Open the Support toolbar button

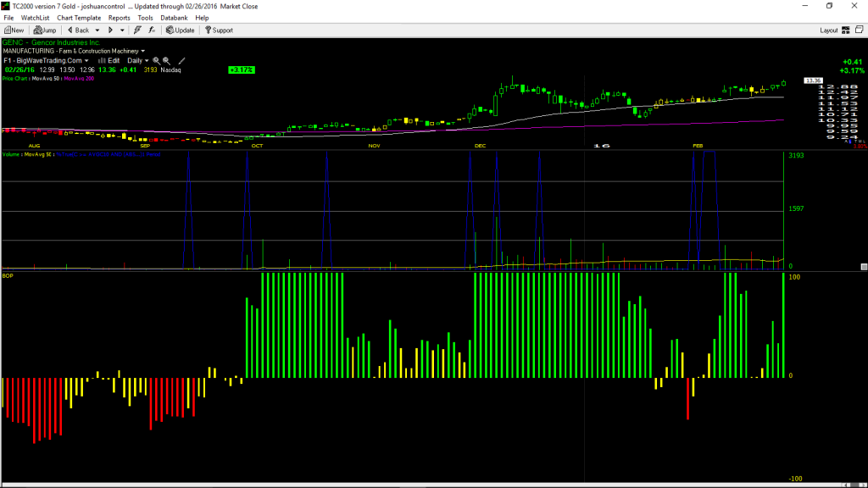click(219, 30)
